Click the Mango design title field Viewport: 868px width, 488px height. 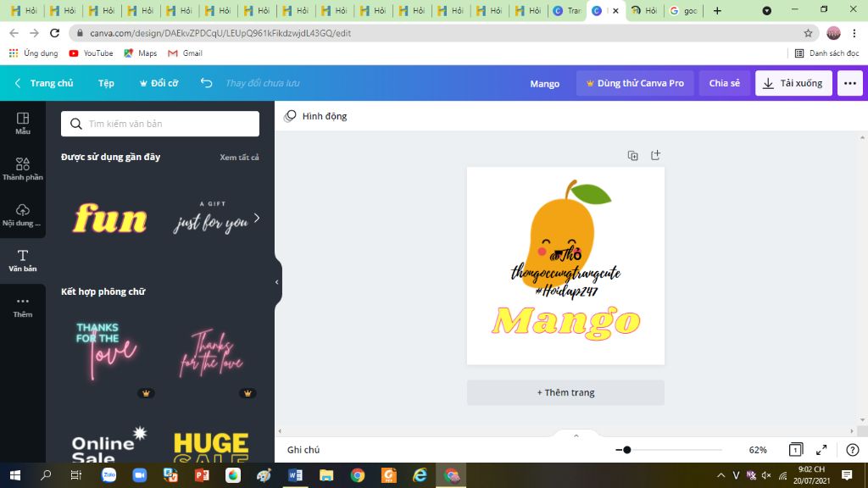tap(545, 84)
